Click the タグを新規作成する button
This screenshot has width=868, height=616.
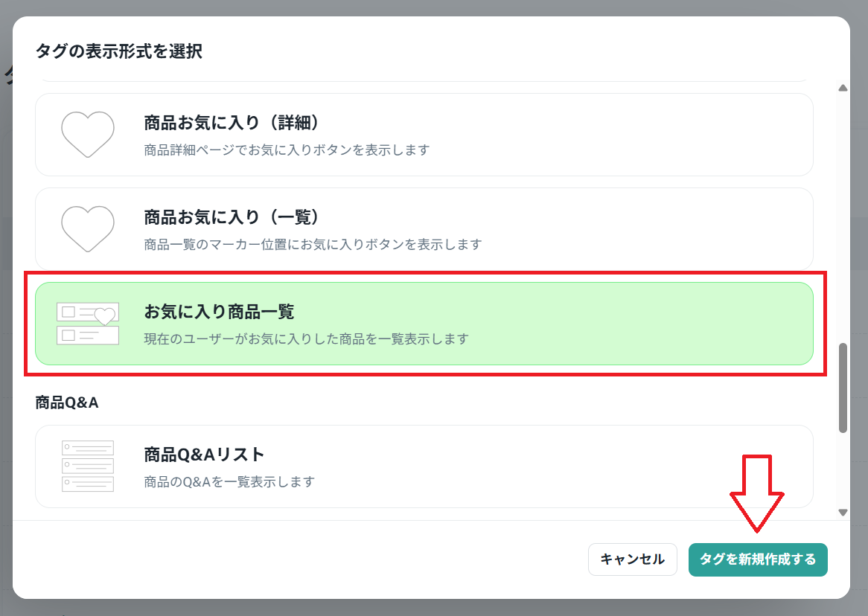(x=758, y=559)
